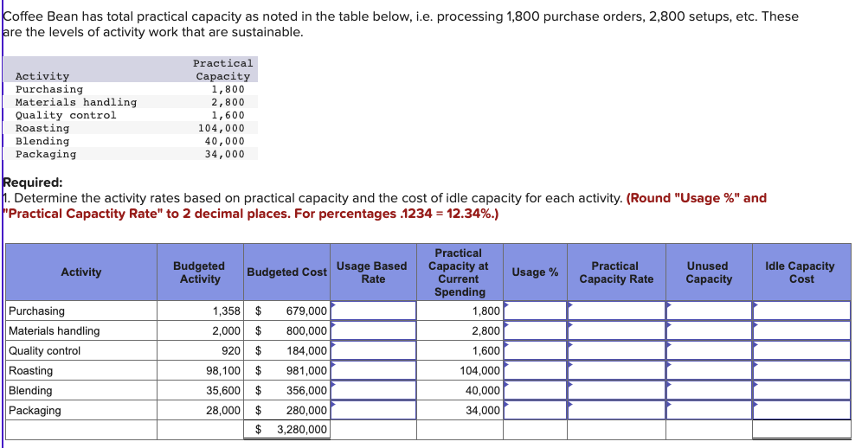Viewport: 868px width, 448px height.
Task: Focus Quality control Practical Capacity Rate cell
Action: tap(617, 350)
